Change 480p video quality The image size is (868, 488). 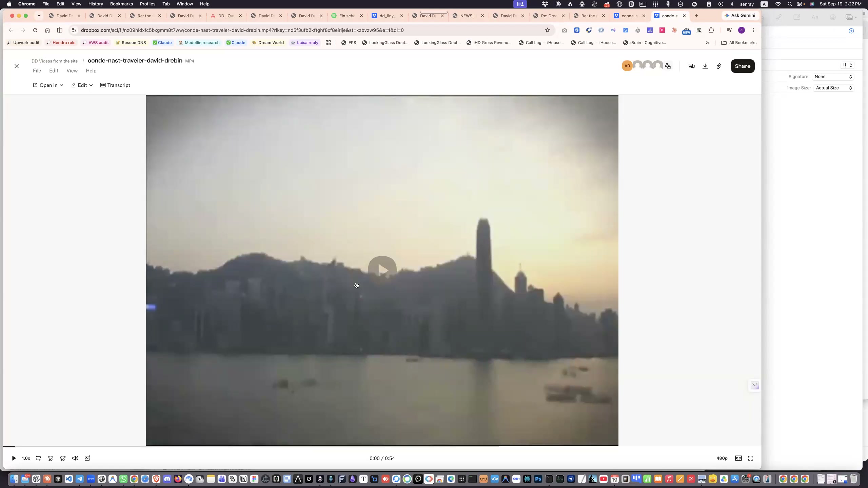point(722,458)
